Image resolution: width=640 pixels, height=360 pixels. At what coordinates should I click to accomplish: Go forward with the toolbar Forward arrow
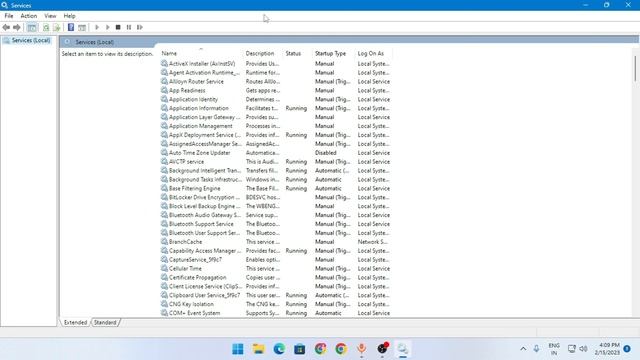pos(16,27)
